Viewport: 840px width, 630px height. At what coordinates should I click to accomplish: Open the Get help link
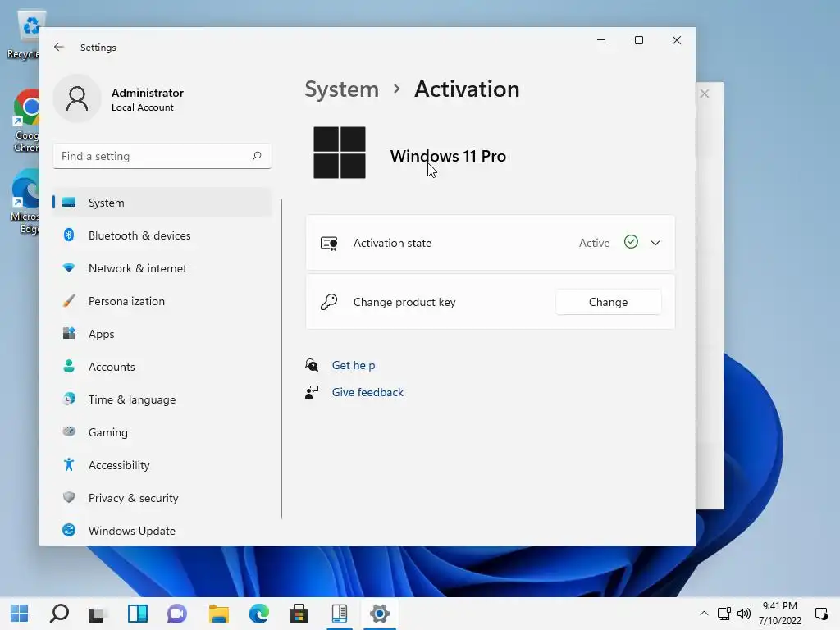point(353,365)
